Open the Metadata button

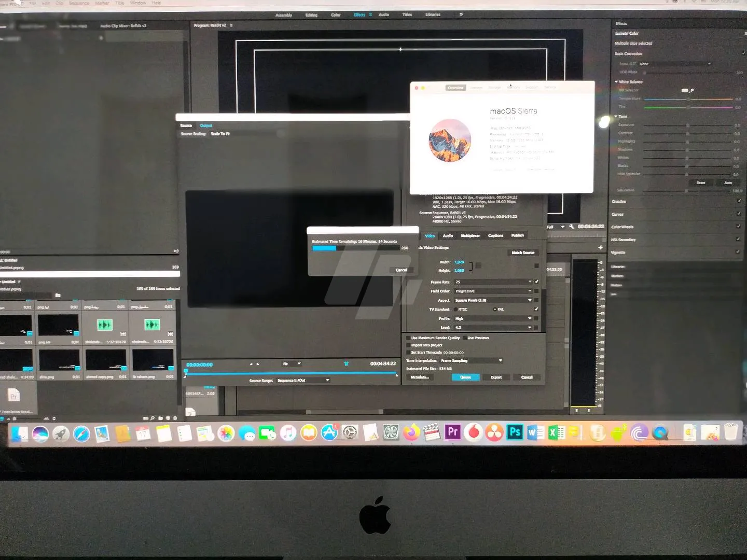click(420, 377)
